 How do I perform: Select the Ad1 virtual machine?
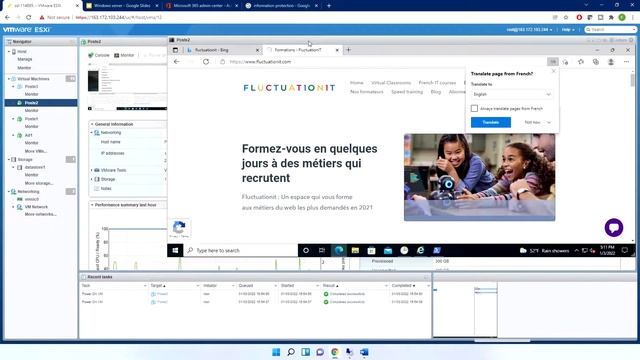28,135
